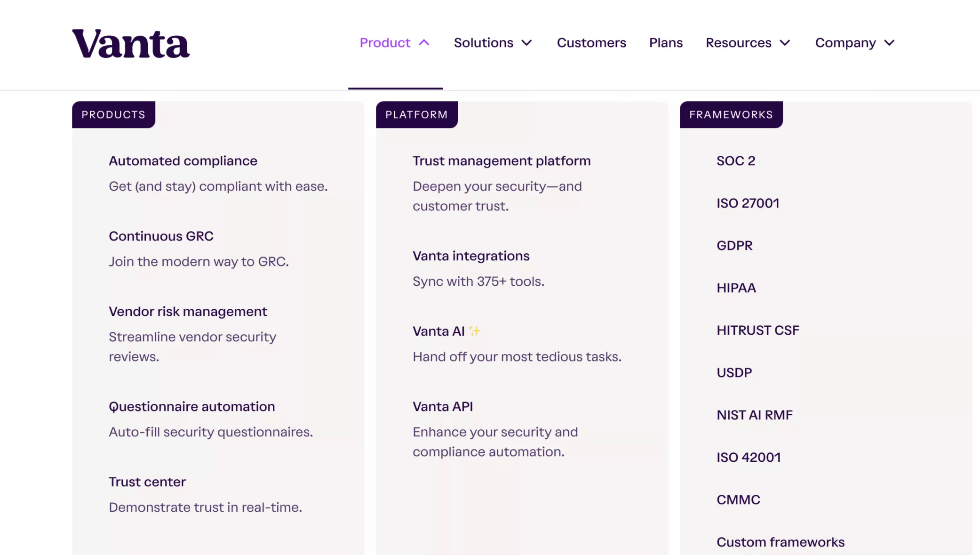Select the CMMC framework

[738, 500]
